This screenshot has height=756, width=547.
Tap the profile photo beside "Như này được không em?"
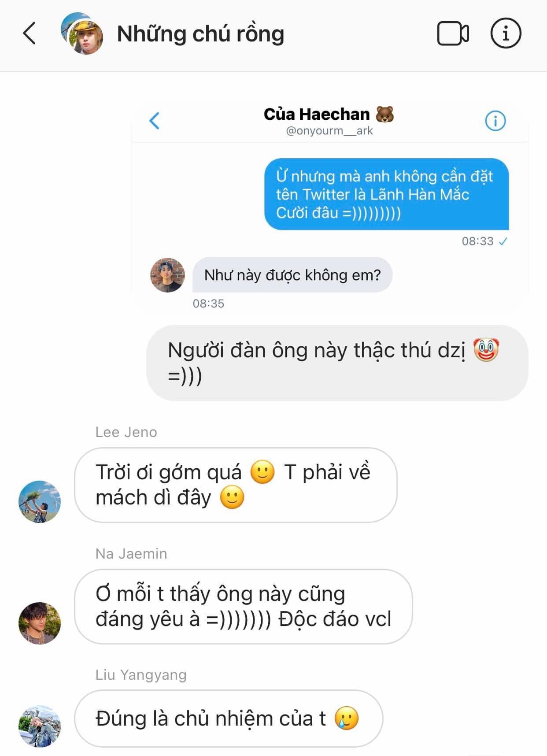click(x=167, y=275)
